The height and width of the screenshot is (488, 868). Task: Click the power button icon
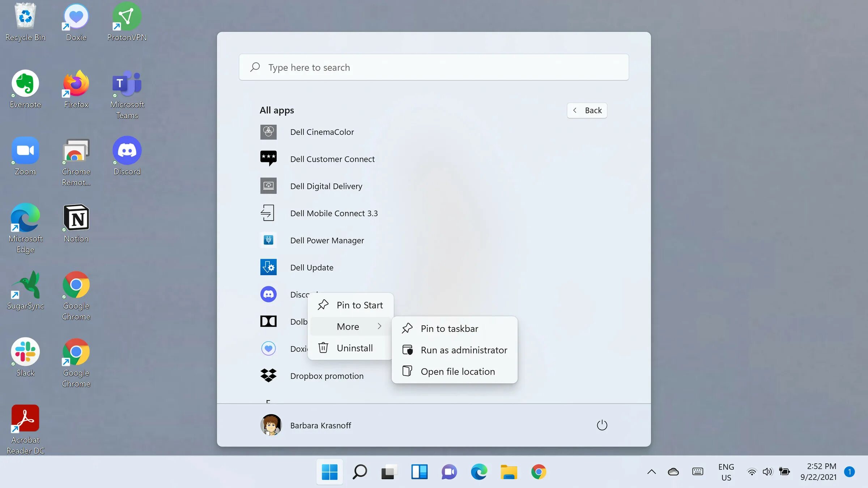tap(602, 425)
